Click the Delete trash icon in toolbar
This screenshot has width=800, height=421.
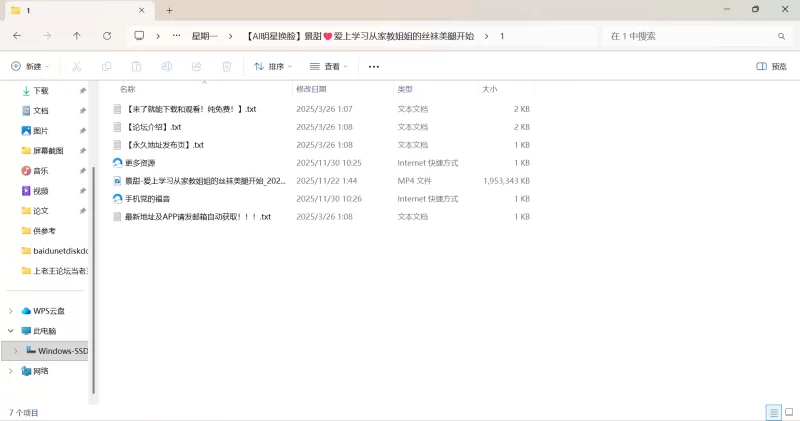[227, 67]
